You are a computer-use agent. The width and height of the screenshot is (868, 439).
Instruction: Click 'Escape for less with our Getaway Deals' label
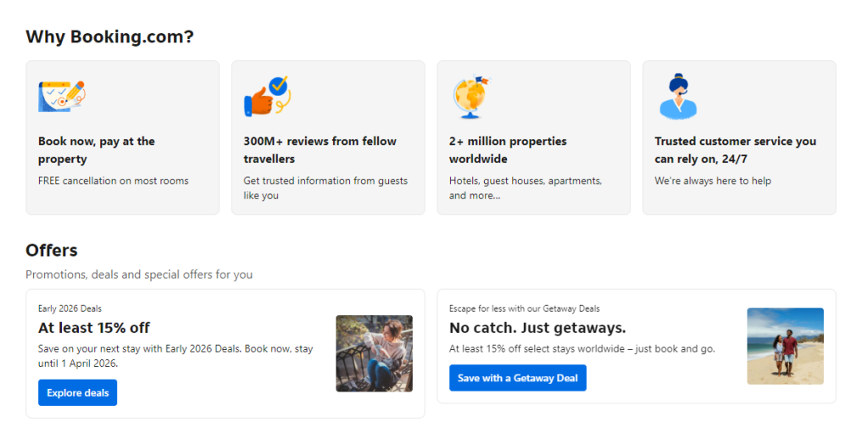click(524, 308)
